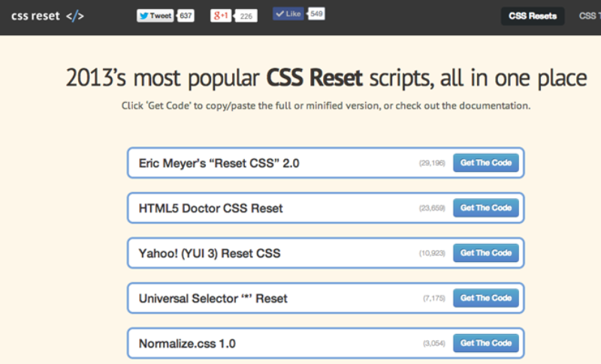Get the code for HTML5 Doctor CSS Reset
The image size is (601, 364).
point(485,208)
